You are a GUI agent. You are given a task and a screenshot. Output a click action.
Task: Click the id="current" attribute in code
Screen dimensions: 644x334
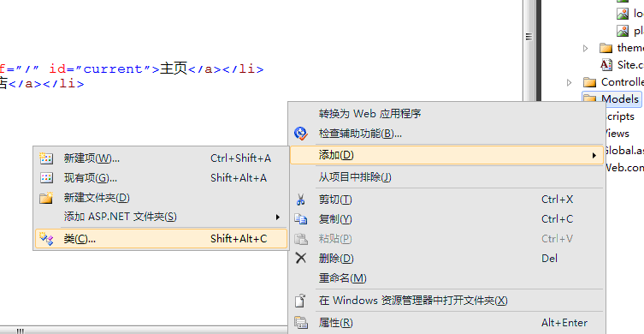tap(100, 69)
